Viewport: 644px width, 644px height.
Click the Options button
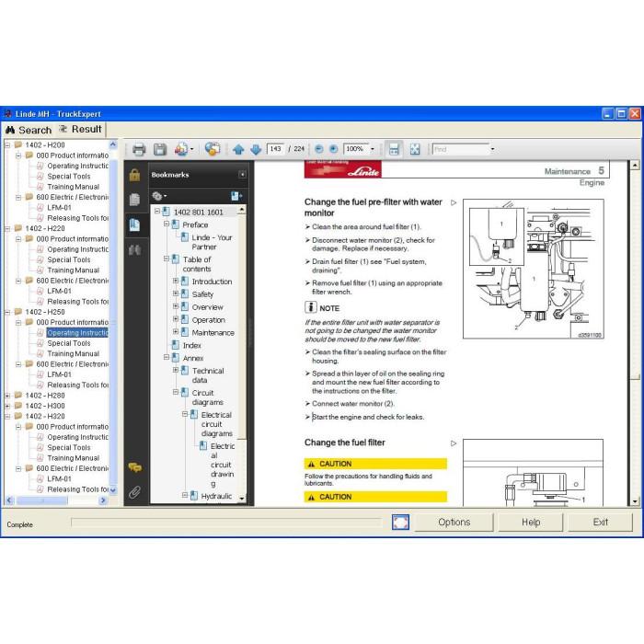[x=454, y=522]
